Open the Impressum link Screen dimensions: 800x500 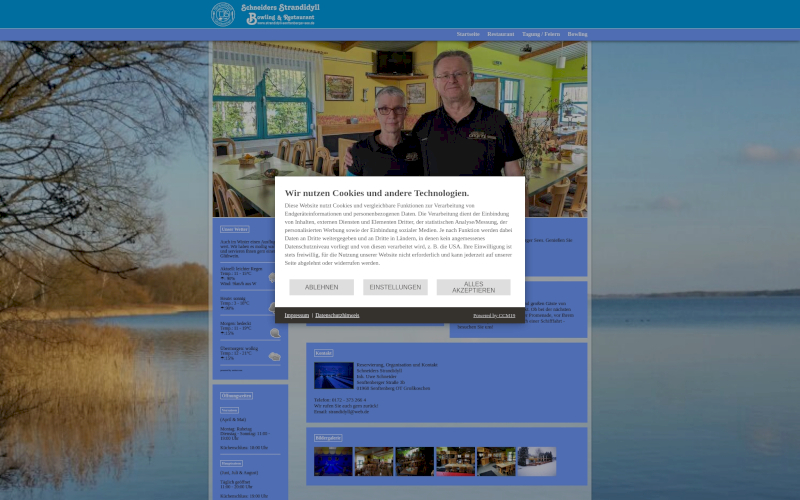(296, 315)
